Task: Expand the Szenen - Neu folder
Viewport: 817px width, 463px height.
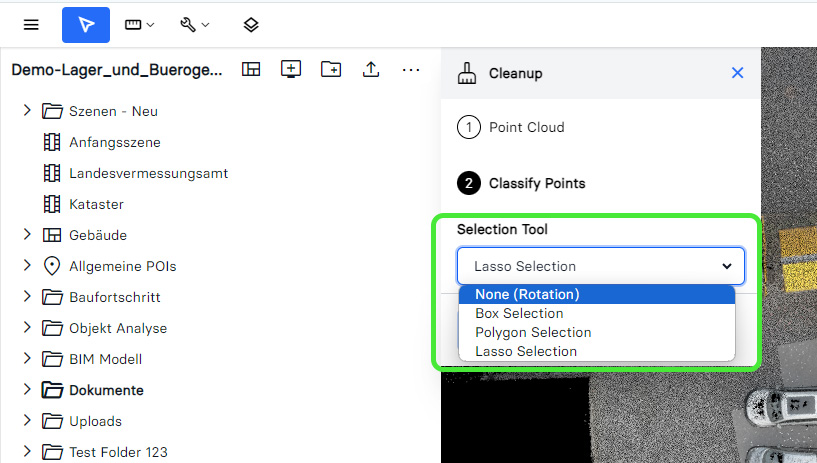Action: [x=27, y=111]
